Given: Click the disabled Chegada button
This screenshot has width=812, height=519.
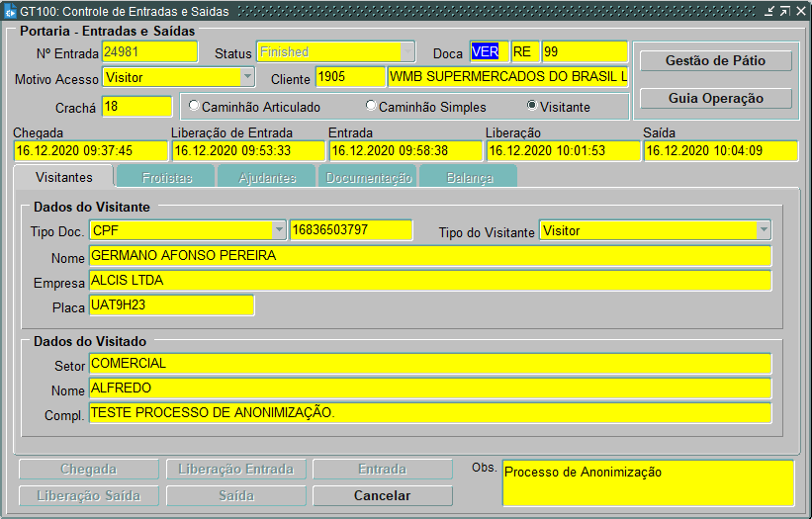Looking at the screenshot, I should [x=89, y=470].
